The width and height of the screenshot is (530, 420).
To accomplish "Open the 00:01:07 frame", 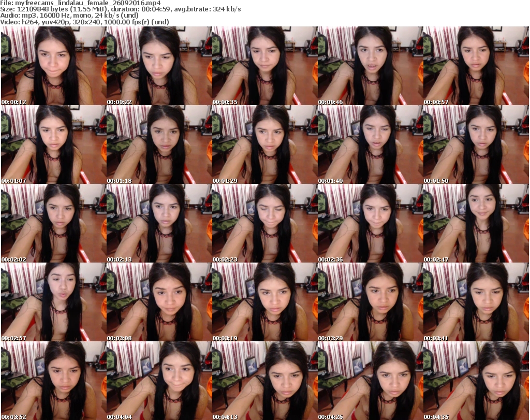I will point(53,144).
